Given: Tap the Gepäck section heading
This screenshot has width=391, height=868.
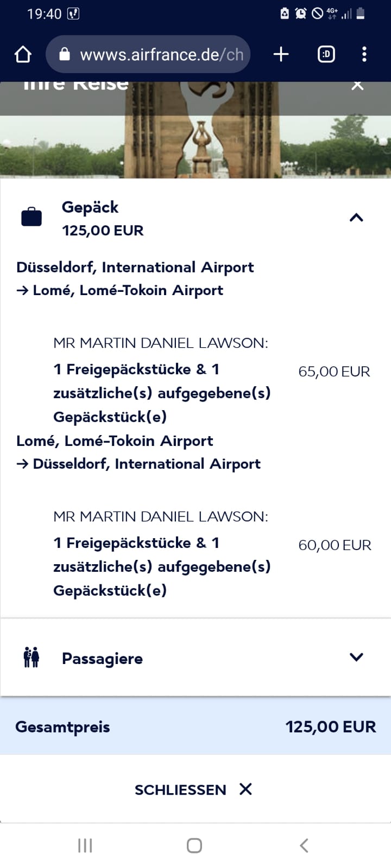Looking at the screenshot, I should point(90,207).
